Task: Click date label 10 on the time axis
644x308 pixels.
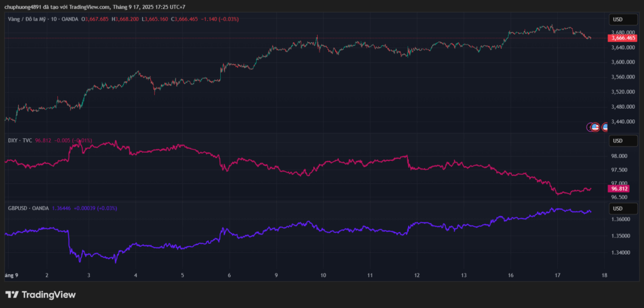Action: (323, 275)
